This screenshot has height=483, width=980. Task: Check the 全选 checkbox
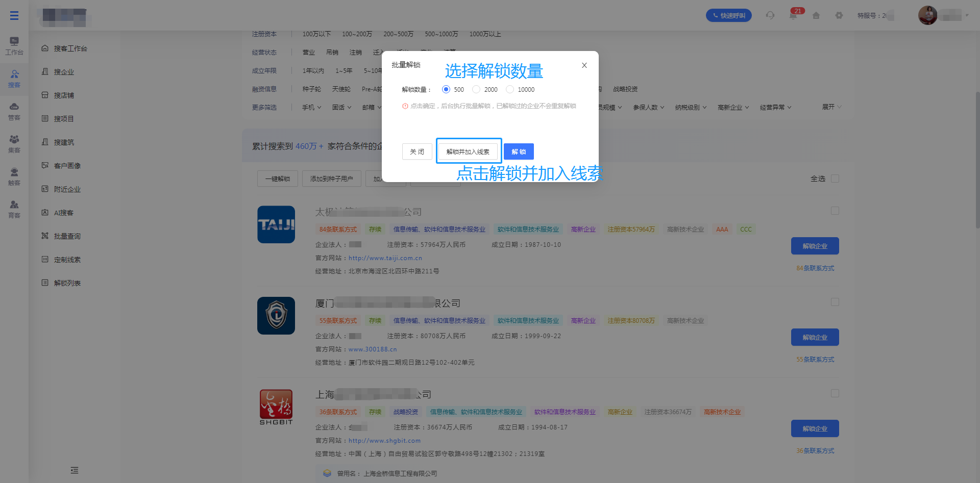(835, 179)
